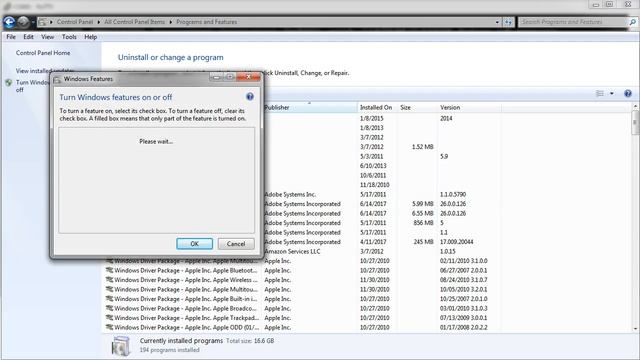
Task: Click the address bar folder icon
Action: (x=42, y=22)
